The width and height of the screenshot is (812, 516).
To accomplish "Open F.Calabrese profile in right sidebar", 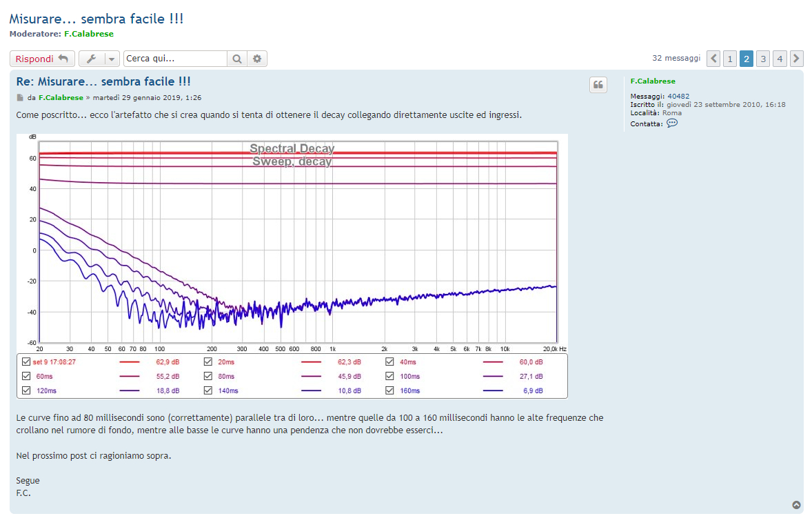I will point(653,81).
